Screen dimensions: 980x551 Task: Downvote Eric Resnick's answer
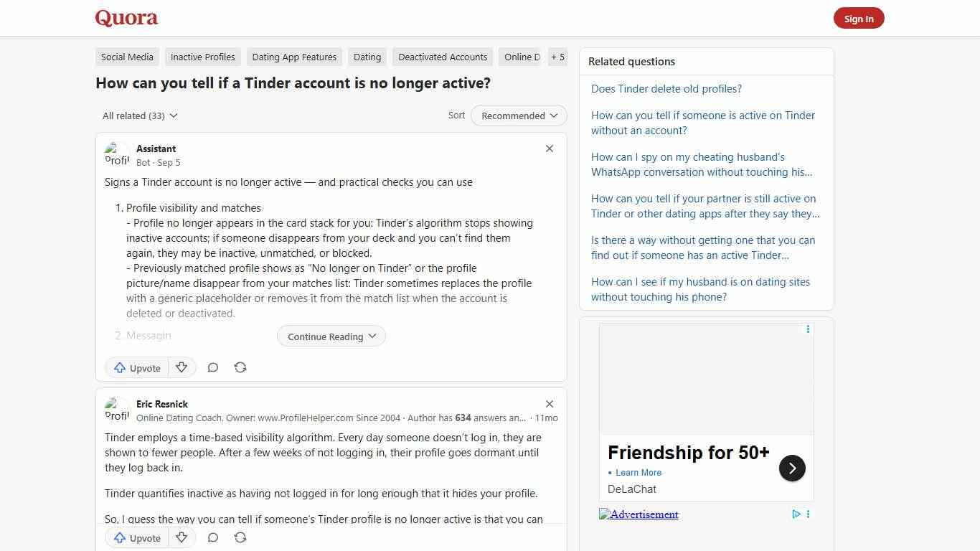tap(182, 537)
